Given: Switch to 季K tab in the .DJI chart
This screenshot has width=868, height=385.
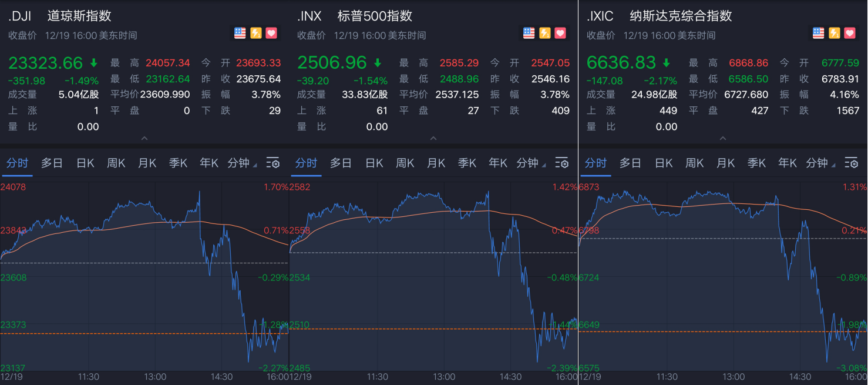Looking at the screenshot, I should click(x=178, y=163).
